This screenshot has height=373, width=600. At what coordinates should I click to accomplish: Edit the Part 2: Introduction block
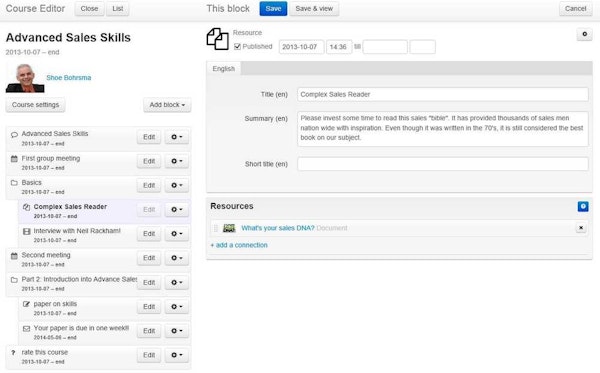(x=149, y=282)
